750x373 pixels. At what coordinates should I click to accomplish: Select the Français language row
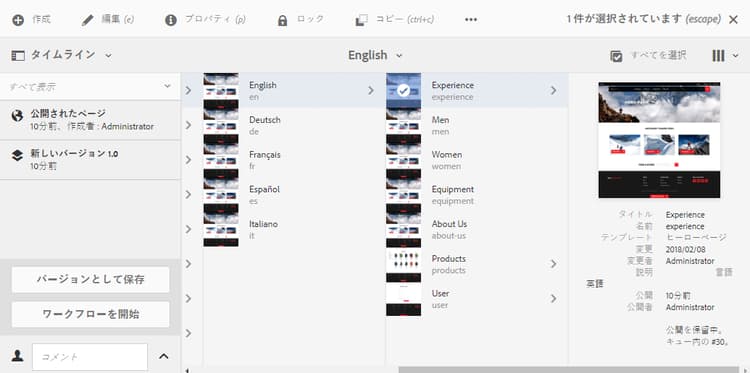[294, 160]
